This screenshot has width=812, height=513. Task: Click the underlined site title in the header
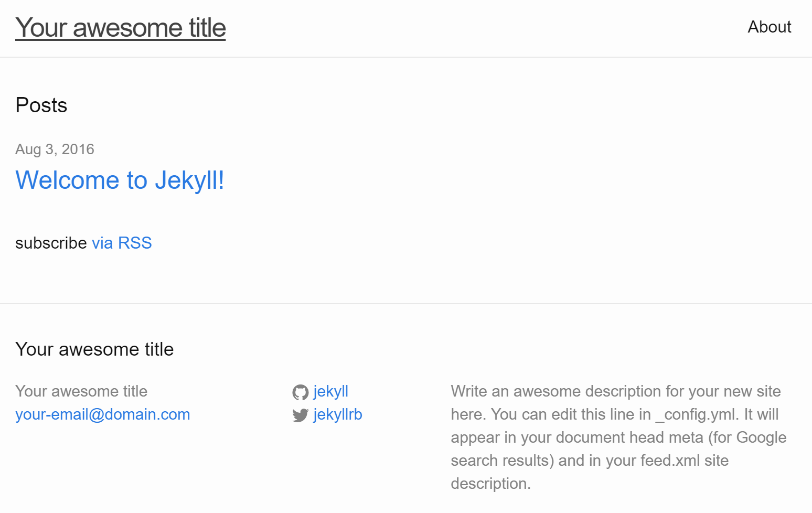coord(121,28)
